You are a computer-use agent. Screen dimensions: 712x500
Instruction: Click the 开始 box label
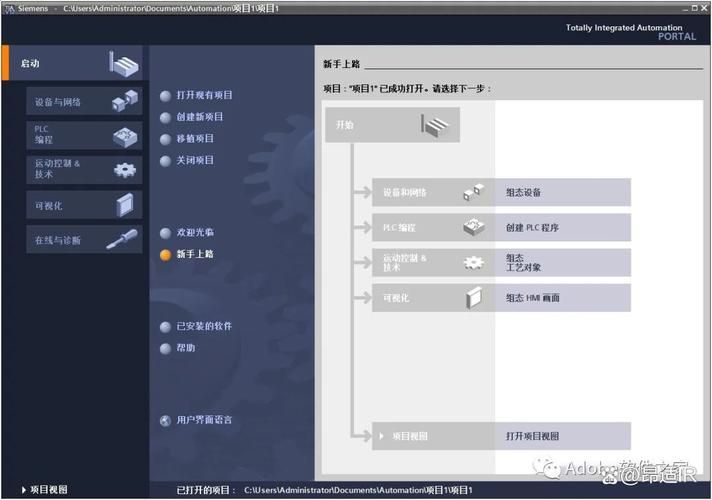click(x=345, y=125)
